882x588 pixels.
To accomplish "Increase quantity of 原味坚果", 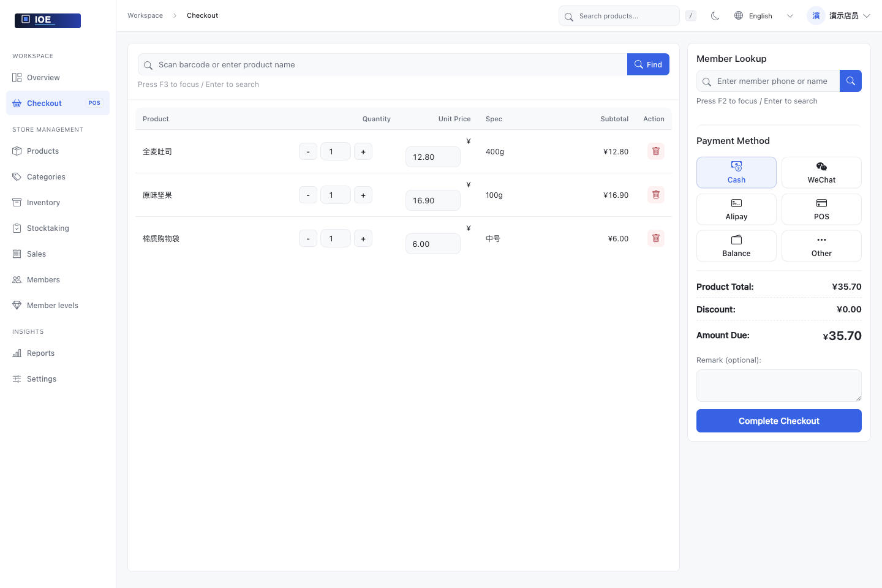I will click(363, 195).
